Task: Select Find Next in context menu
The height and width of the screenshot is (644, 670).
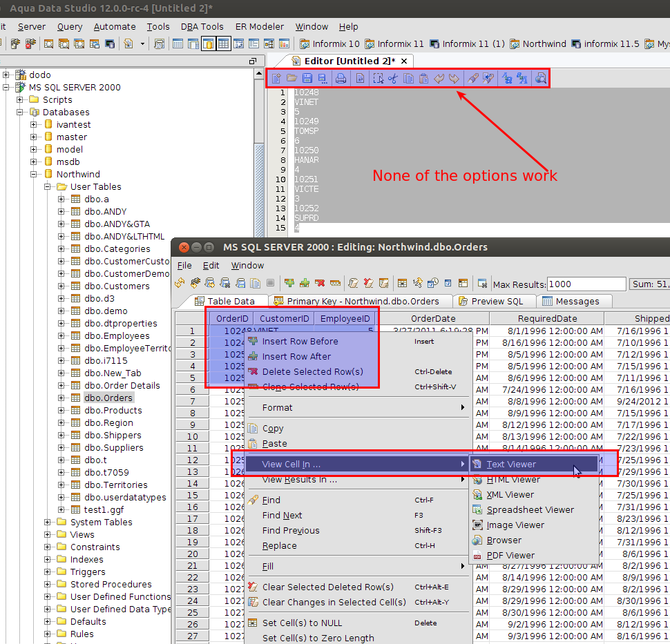Action: [x=357, y=515]
